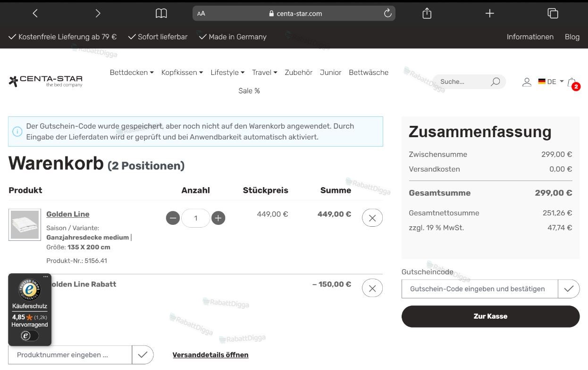Open the Junior menu item
The height and width of the screenshot is (370, 588).
tap(330, 73)
